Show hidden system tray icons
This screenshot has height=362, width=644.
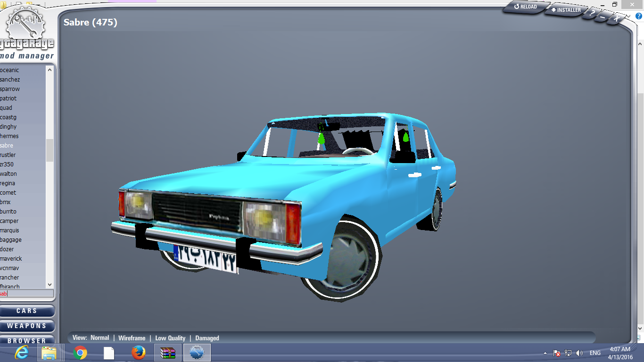point(545,353)
